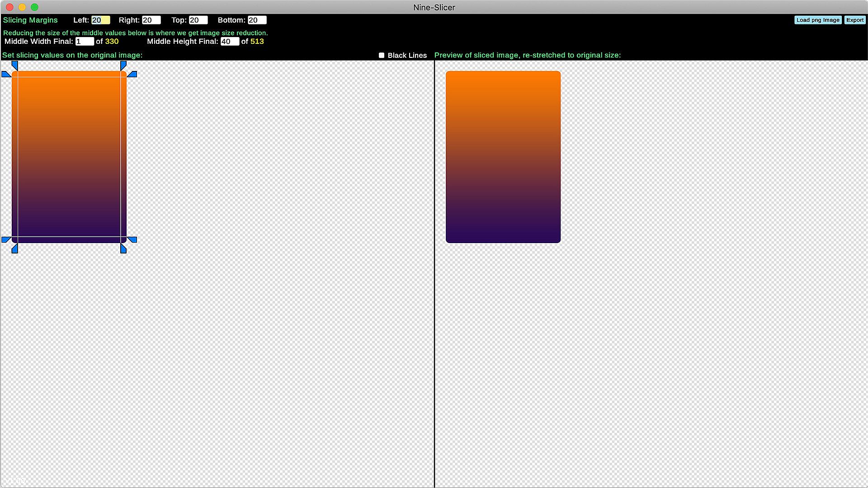The width and height of the screenshot is (868, 488).
Task: Click the Left margin input field
Action: coord(100,20)
